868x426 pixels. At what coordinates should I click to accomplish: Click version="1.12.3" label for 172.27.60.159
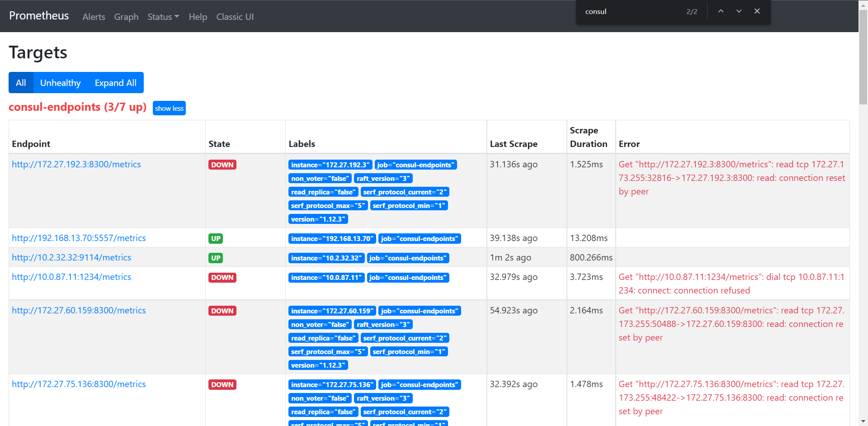[318, 365]
